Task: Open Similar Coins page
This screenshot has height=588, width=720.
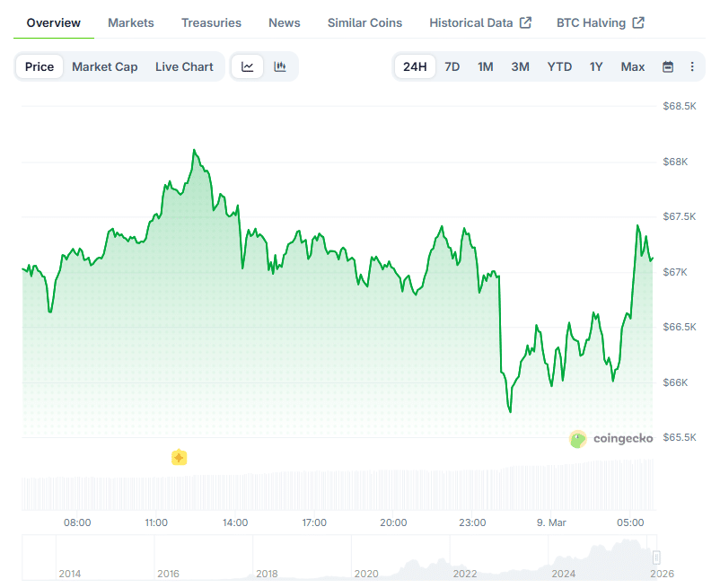Action: [364, 22]
